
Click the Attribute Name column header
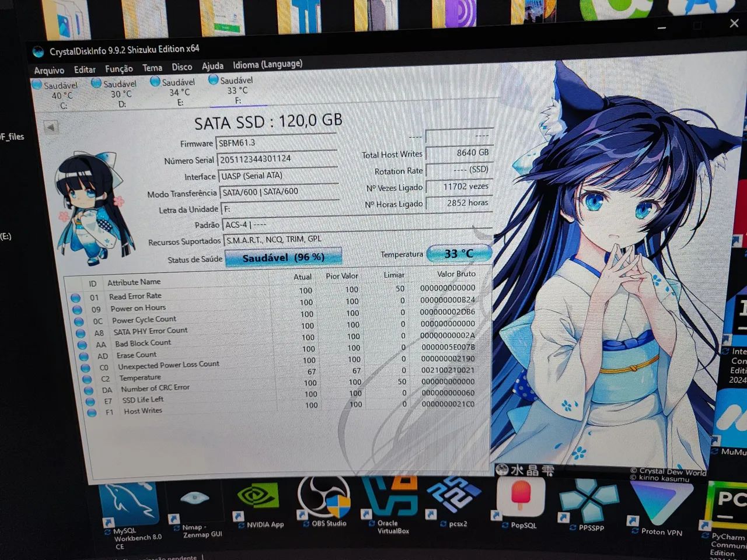point(134,282)
